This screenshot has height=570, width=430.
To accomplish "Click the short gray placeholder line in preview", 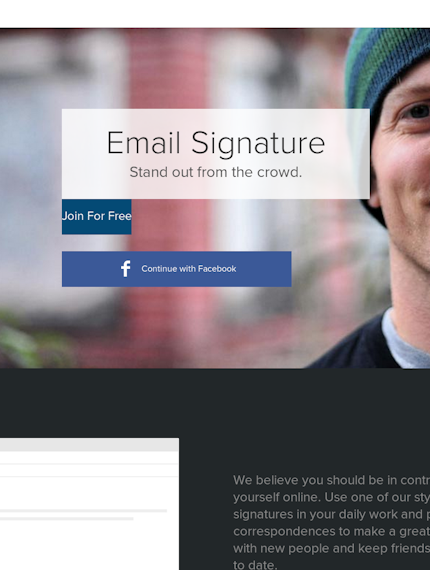I will point(67,519).
